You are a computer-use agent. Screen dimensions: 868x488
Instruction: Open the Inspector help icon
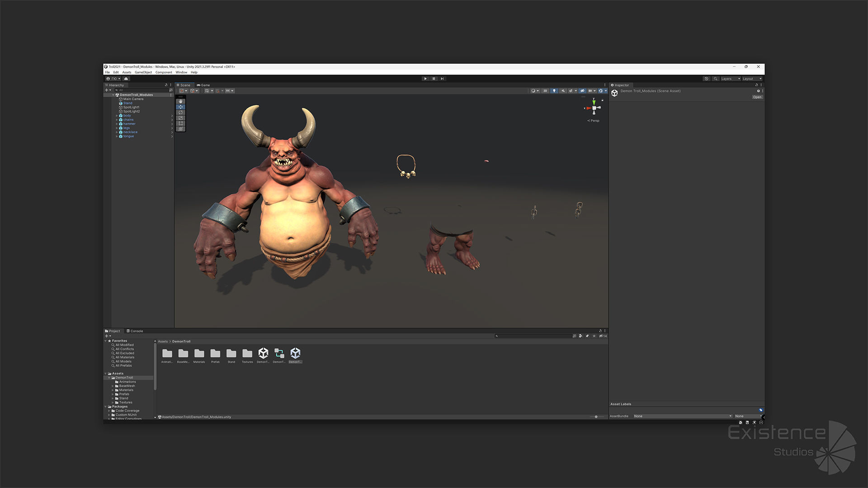758,91
